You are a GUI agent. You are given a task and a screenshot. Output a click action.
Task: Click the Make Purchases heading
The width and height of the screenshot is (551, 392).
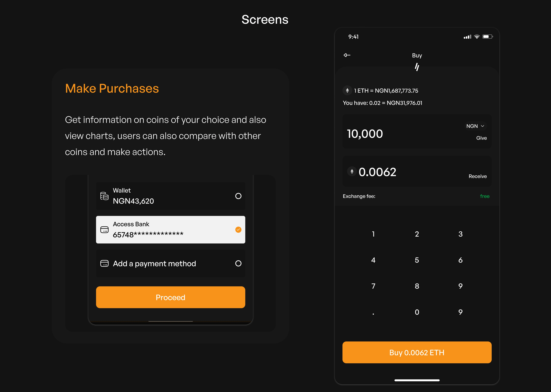(x=112, y=89)
